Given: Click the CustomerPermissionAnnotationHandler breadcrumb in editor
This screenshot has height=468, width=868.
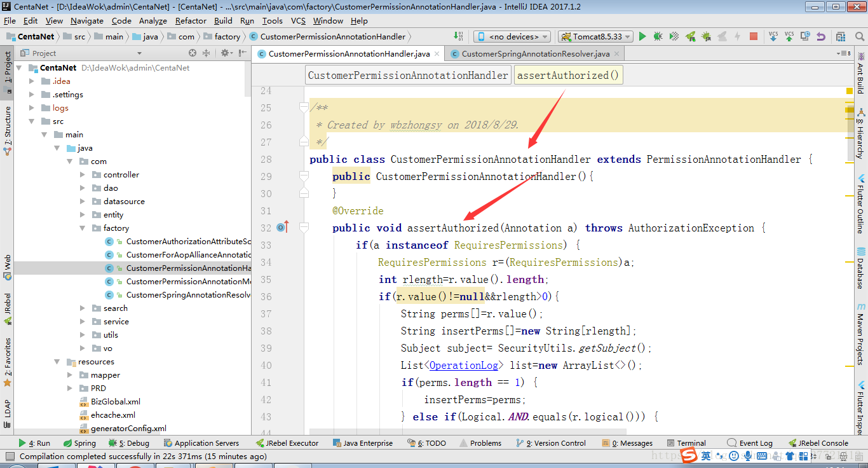Looking at the screenshot, I should click(x=408, y=75).
